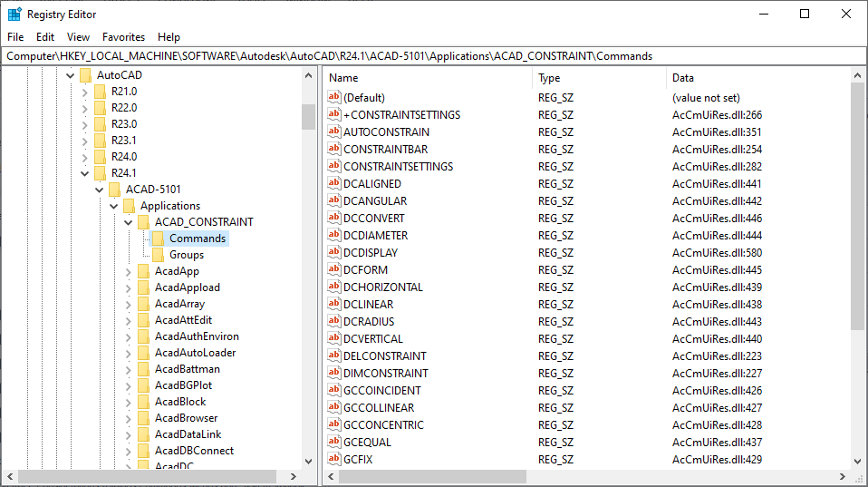Click the AcadBlock folder icon
Viewport: 868px width, 487px height.
[x=143, y=402]
